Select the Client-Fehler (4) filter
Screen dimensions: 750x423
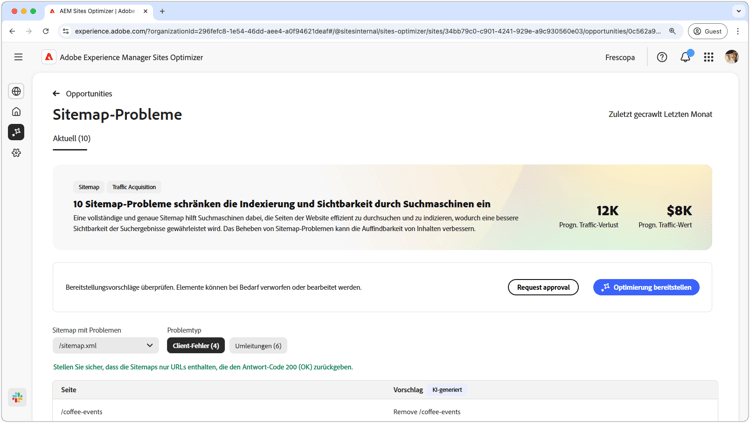[196, 345]
